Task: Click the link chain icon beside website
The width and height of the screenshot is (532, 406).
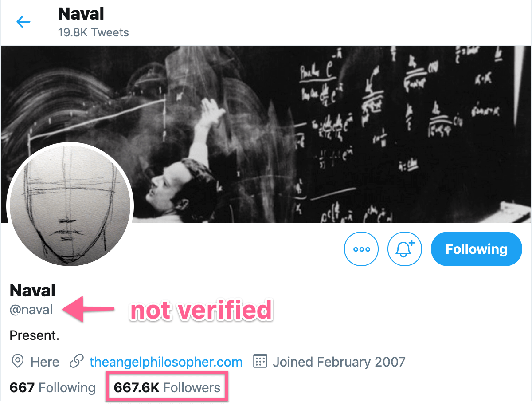Action: coord(77,362)
